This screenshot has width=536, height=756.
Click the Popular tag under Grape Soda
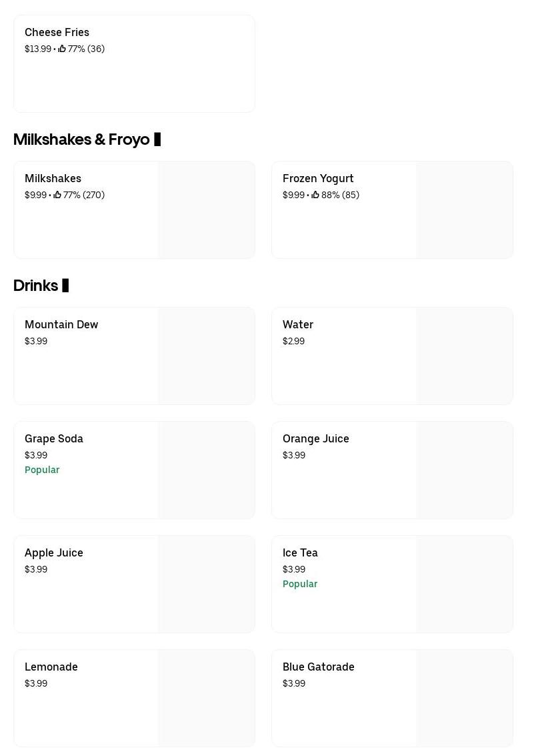42,470
